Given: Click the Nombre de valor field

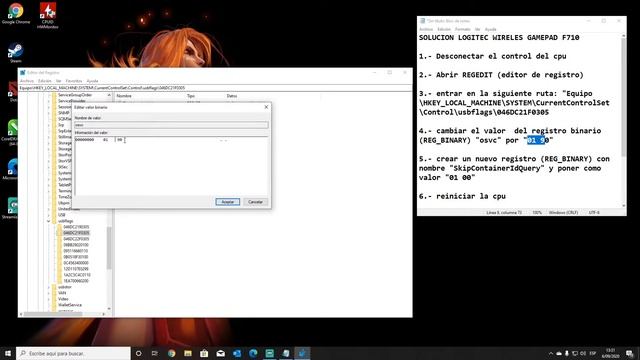Looking at the screenshot, I should click(x=171, y=125).
